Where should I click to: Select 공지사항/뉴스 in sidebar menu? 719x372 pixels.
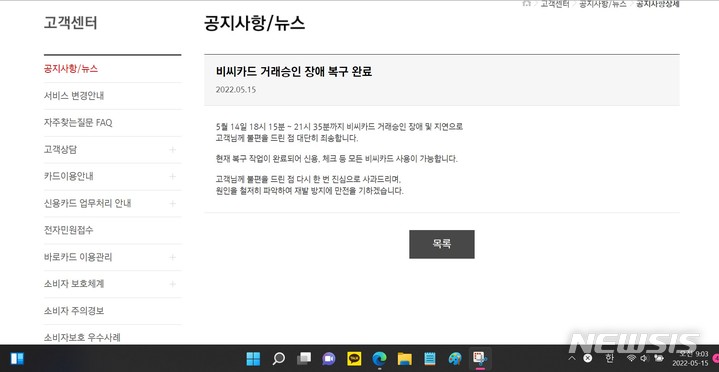click(x=71, y=69)
